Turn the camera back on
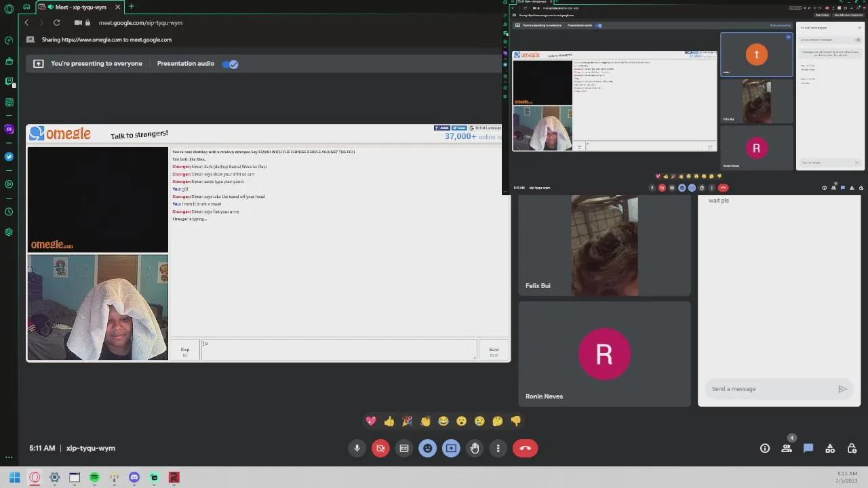Image resolution: width=868 pixels, height=488 pixels. point(380,448)
